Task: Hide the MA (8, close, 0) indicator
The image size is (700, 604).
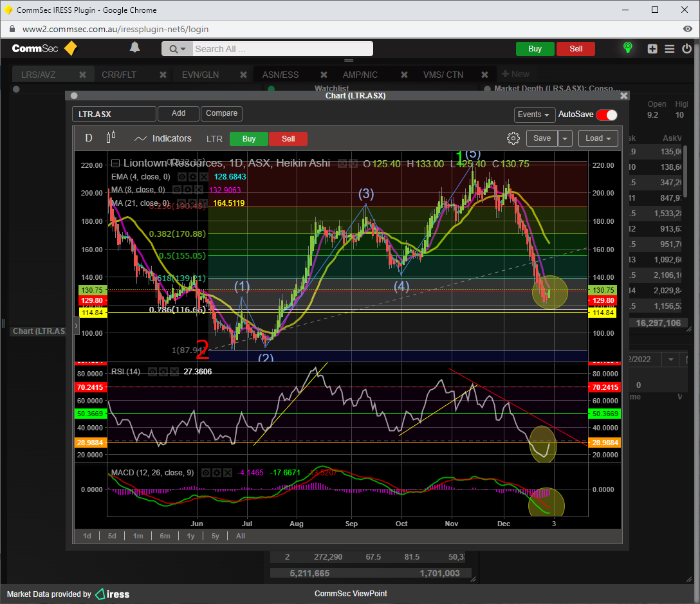Action: click(x=177, y=190)
